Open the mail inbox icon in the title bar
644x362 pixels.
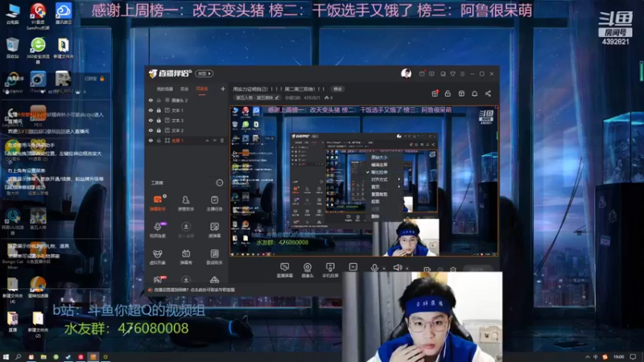point(422,74)
